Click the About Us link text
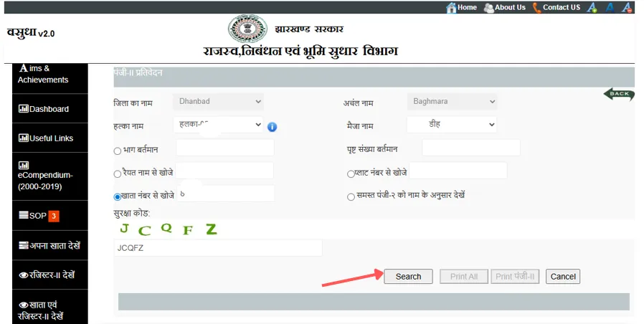Viewport: 644px width, 324px height. pyautogui.click(x=510, y=7)
